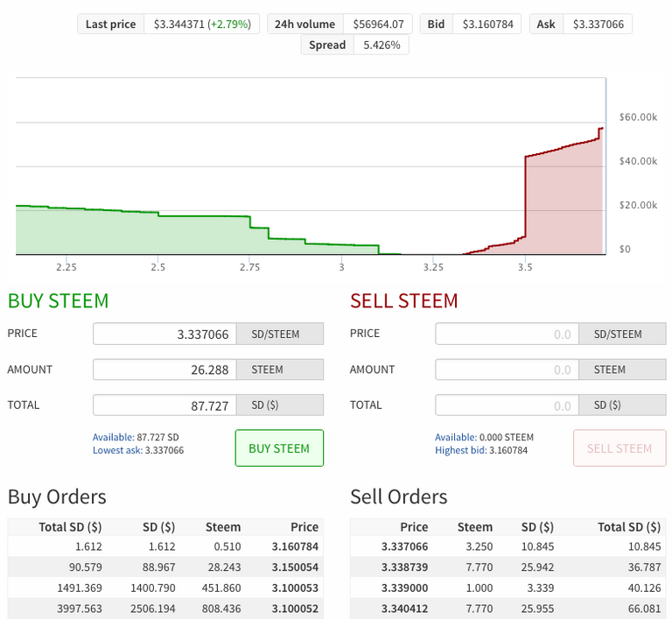
Task: Click the $40.00k axis label on chart
Action: click(x=638, y=161)
